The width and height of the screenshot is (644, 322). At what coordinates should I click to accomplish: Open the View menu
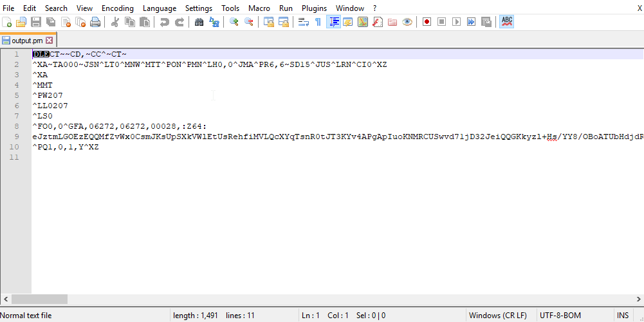[x=85, y=8]
